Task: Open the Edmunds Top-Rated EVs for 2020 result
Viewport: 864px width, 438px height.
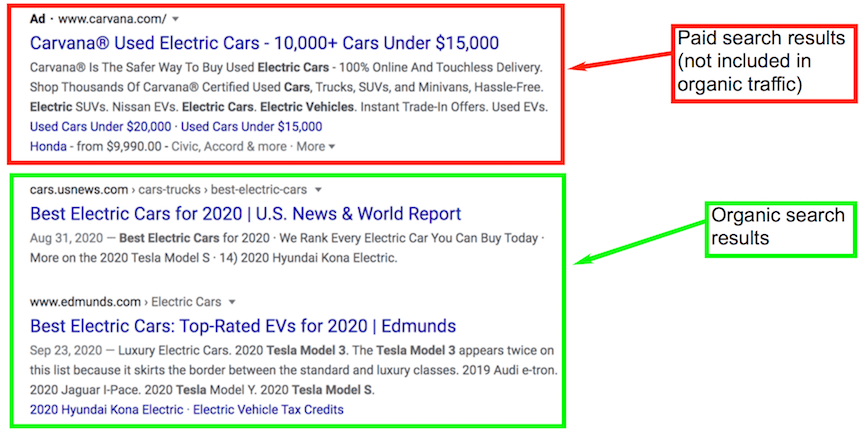Action: pyautogui.click(x=243, y=326)
